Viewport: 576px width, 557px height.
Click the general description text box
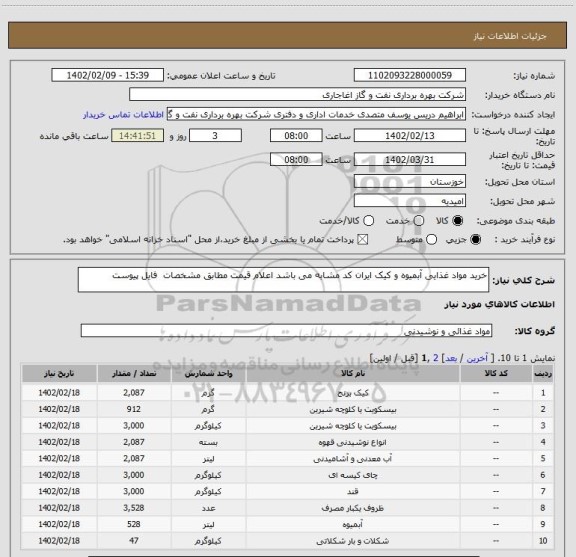coord(283,280)
